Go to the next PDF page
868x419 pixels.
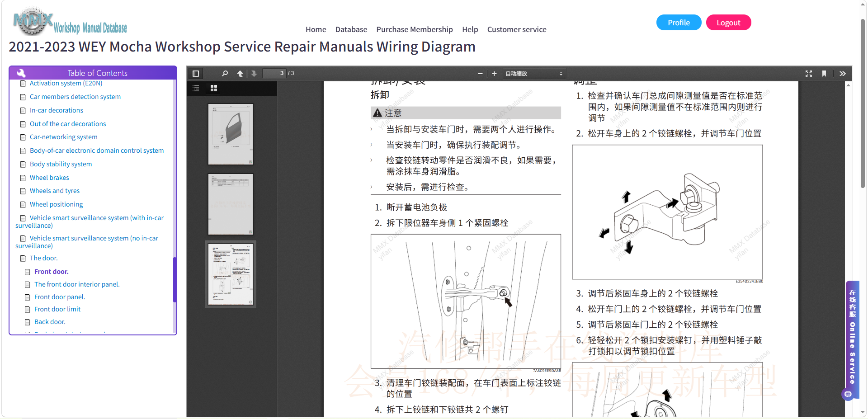pyautogui.click(x=254, y=73)
